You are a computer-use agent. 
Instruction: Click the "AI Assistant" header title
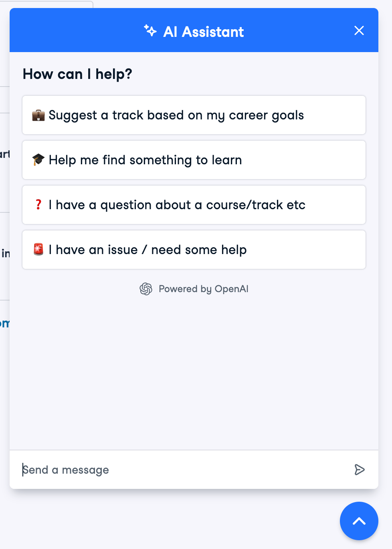204,32
